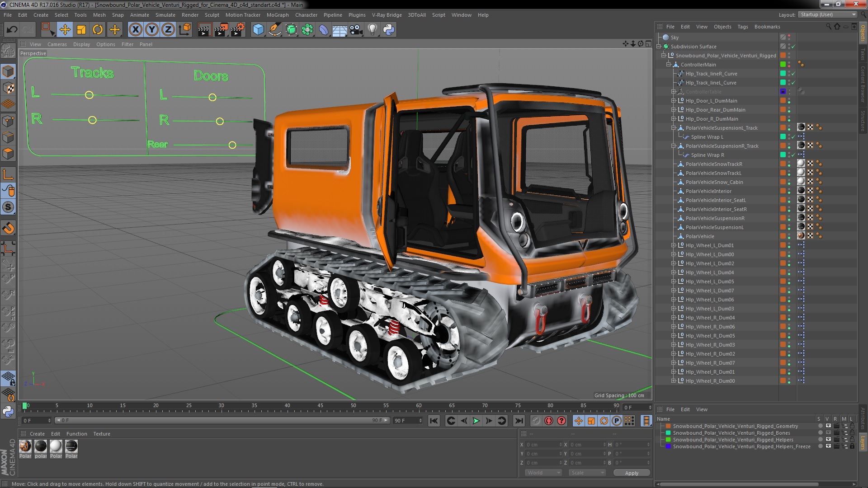Add a light object
The width and height of the screenshot is (868, 488).
click(x=373, y=30)
